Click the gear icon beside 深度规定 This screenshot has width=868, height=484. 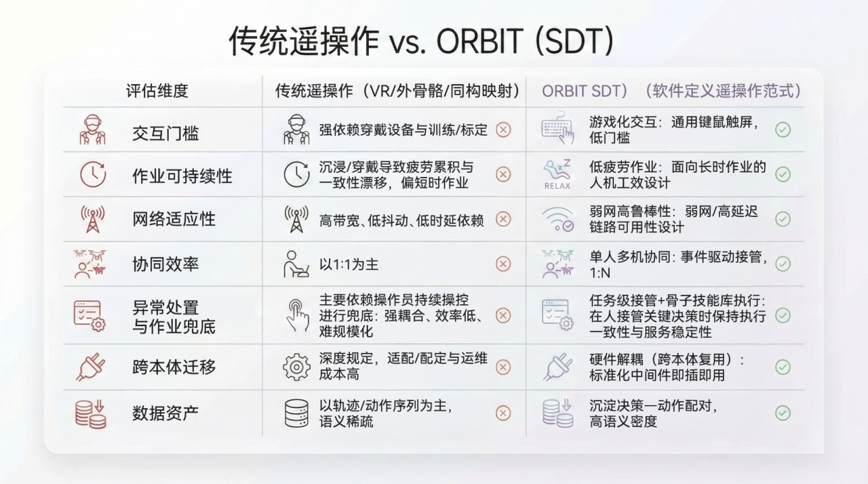pos(296,367)
